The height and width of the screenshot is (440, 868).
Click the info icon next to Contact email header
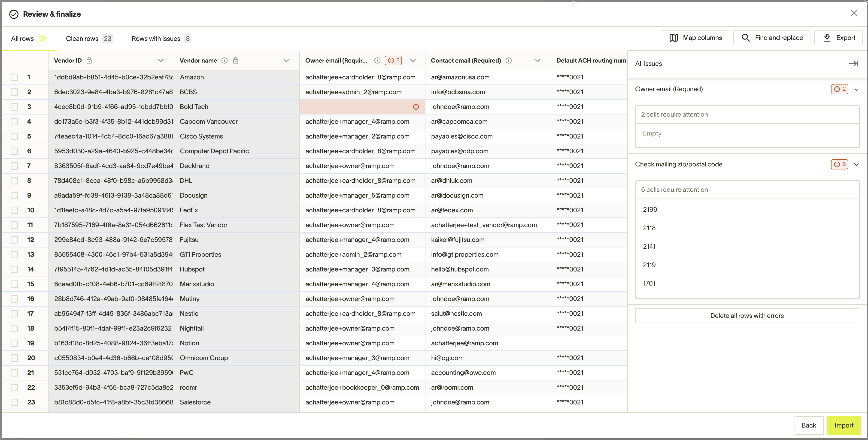tap(509, 60)
